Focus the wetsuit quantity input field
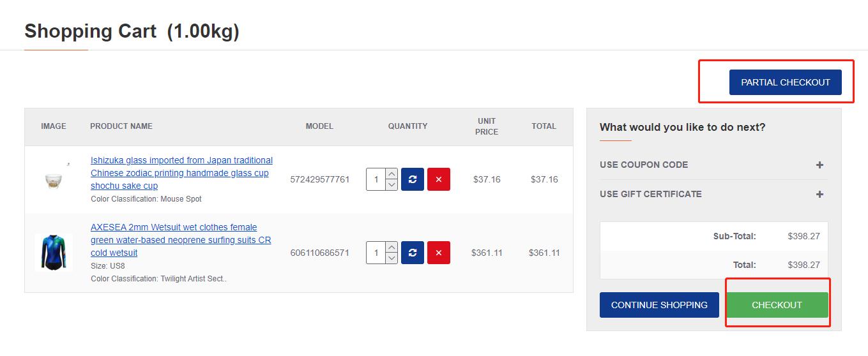Viewport: 868px width, 356px height. (x=376, y=253)
